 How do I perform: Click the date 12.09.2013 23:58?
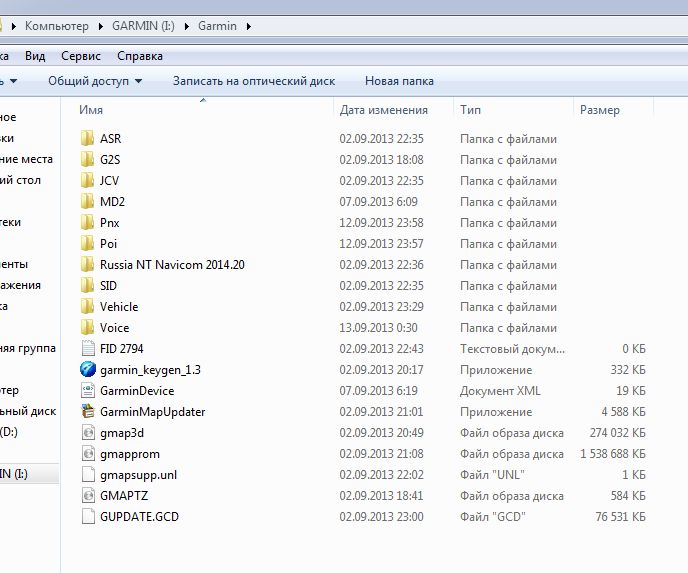(381, 223)
